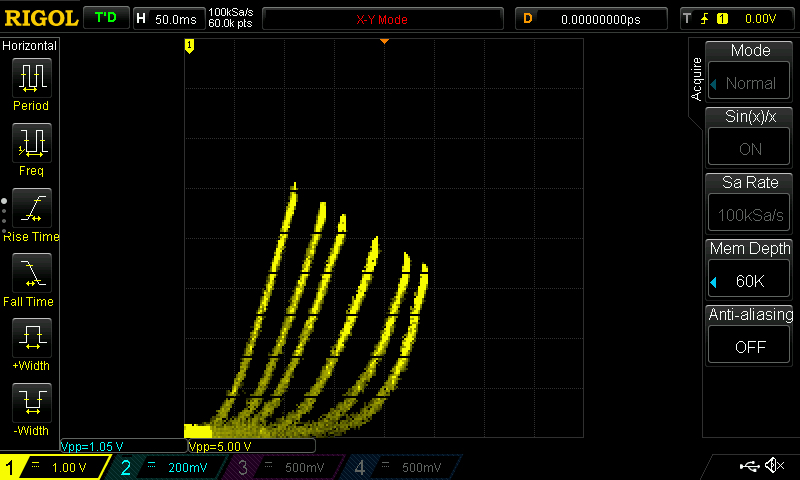Click the D delay 0.00000000ps readout
The image size is (800, 480).
point(591,19)
